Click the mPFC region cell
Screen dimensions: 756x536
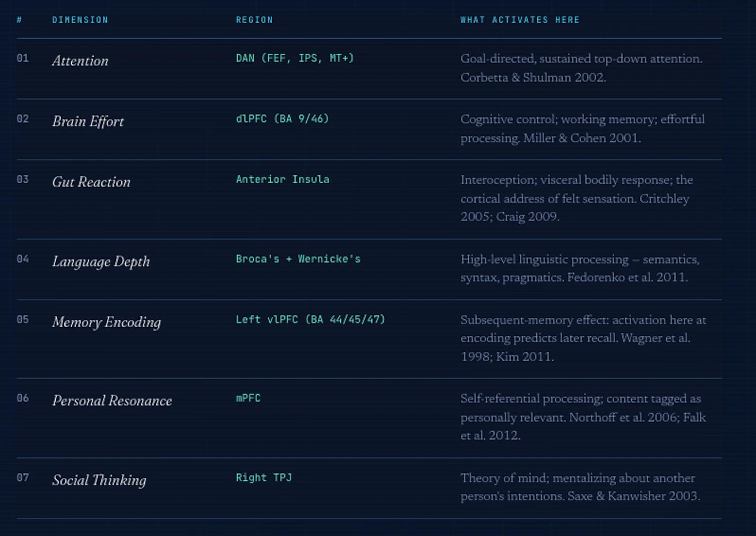248,398
